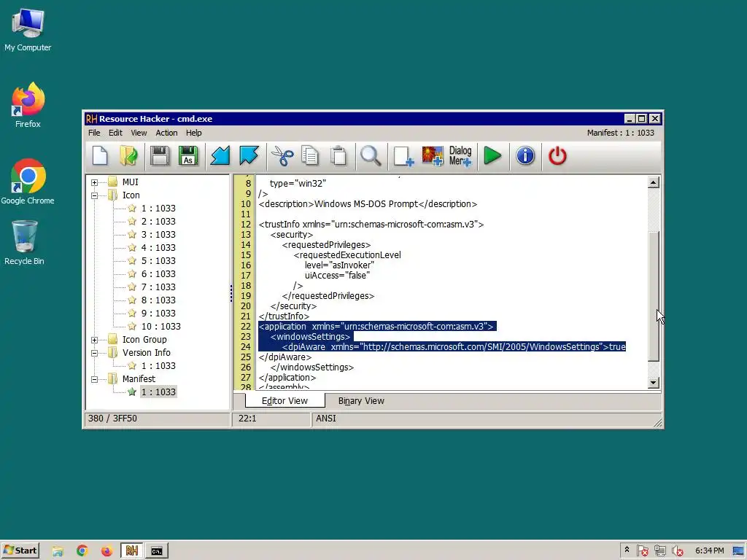747x560 pixels.
Task: Click the Copy pages toolbar icon
Action: 310,156
